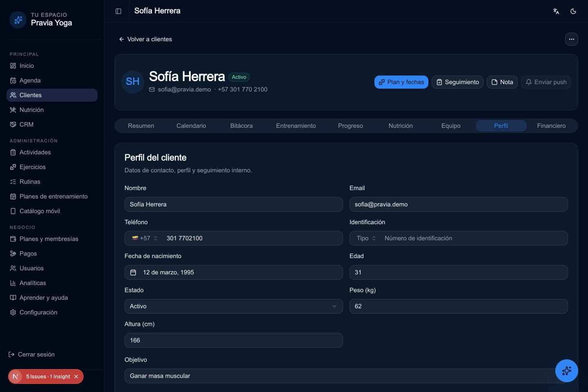
Task: Toggle dark mode moon icon
Action: [x=573, y=11]
